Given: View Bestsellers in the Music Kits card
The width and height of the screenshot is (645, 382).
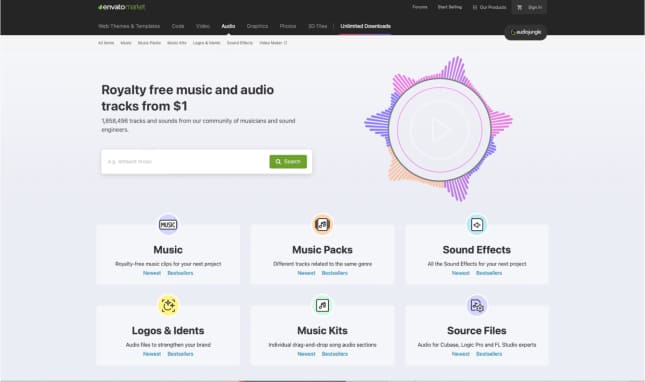Looking at the screenshot, I should (x=334, y=354).
